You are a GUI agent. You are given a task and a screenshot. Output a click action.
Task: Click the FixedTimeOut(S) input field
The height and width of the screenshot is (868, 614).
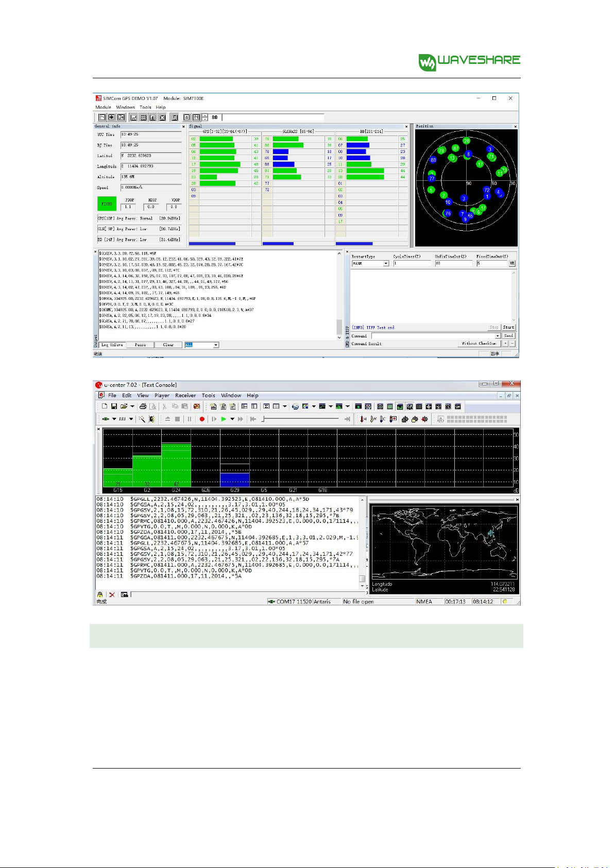coord(492,264)
